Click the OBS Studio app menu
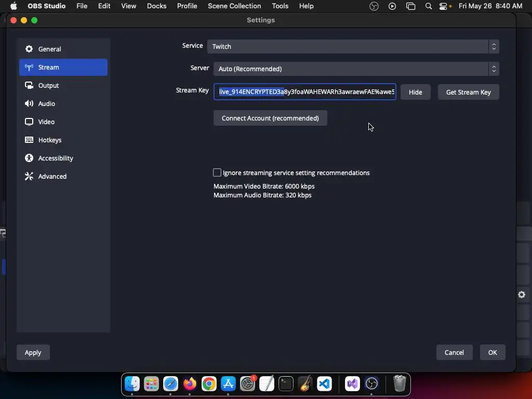 pyautogui.click(x=46, y=6)
